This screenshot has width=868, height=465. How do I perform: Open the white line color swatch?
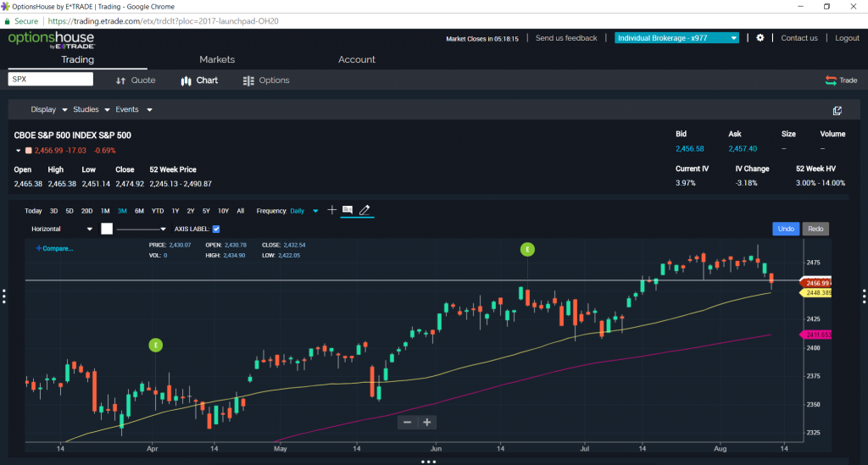pos(107,229)
